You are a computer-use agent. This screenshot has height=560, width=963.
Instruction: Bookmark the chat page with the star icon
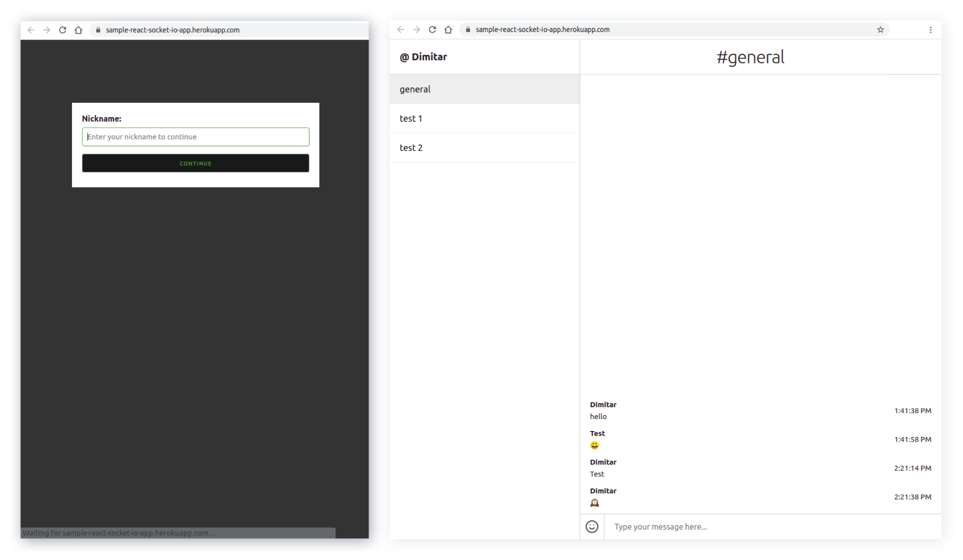(880, 29)
